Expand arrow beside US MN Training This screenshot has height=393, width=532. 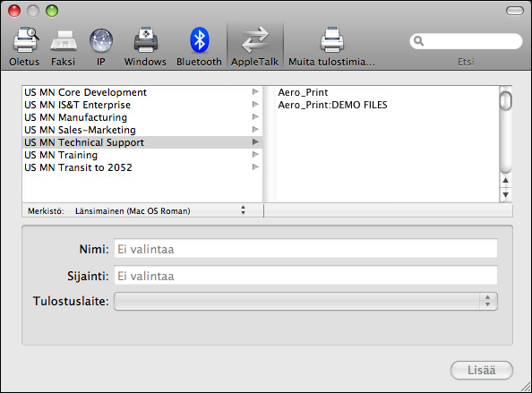[x=255, y=155]
